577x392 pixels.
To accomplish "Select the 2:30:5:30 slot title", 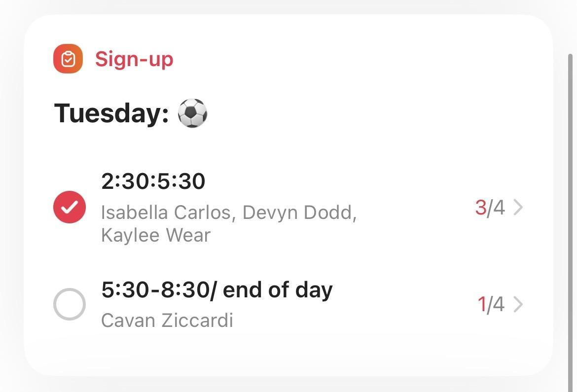I will [153, 181].
